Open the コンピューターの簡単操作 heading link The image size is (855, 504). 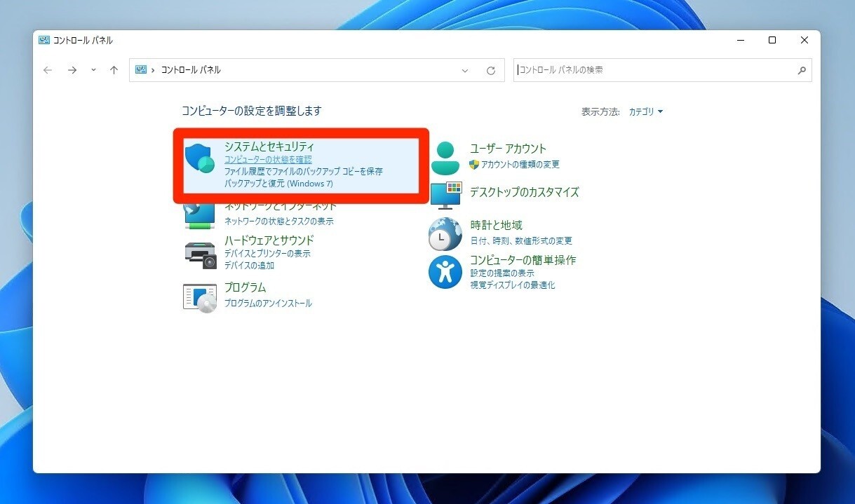(523, 260)
